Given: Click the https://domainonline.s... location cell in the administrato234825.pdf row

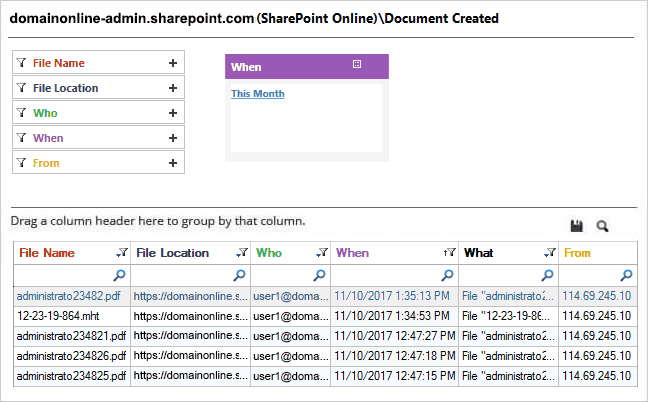Looking at the screenshot, I should pos(191,376).
